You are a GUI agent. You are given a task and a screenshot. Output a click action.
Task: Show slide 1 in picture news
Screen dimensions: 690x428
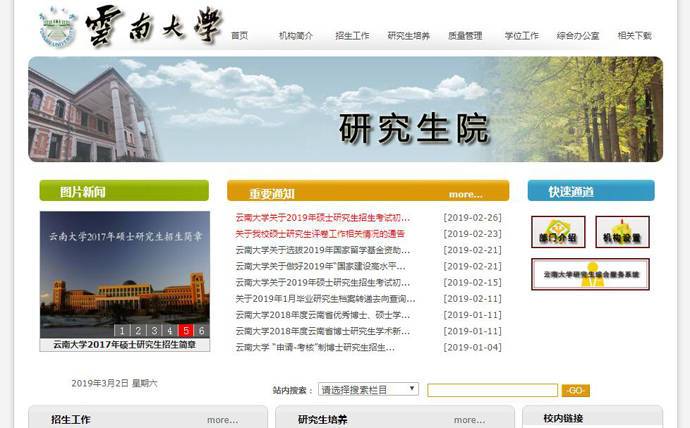[122, 330]
